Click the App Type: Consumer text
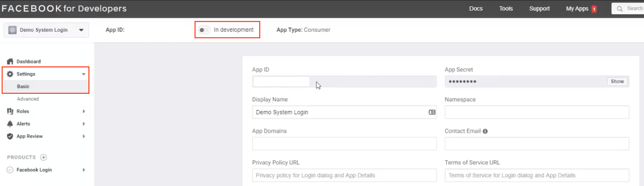 click(303, 30)
